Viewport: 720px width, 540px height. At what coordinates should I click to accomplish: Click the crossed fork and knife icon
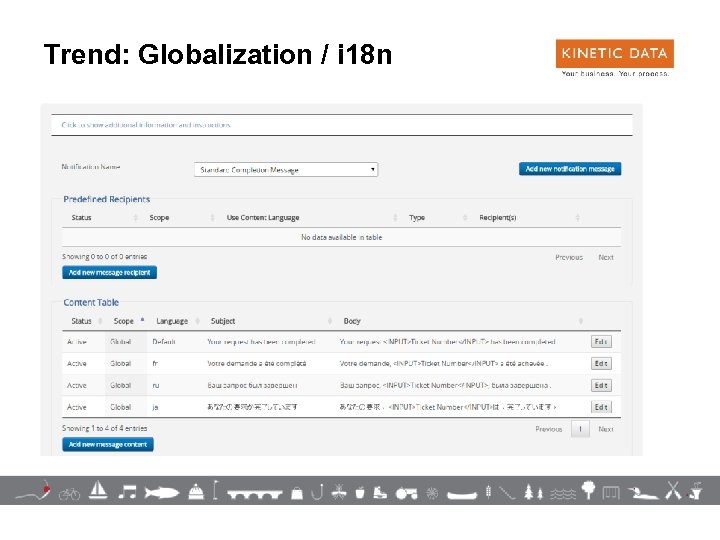tap(674, 490)
